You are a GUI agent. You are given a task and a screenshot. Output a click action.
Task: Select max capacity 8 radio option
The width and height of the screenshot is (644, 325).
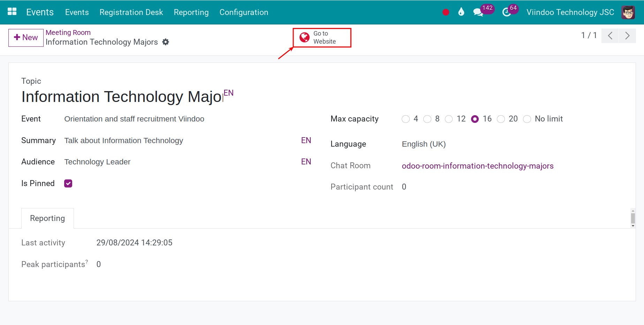[x=427, y=119]
